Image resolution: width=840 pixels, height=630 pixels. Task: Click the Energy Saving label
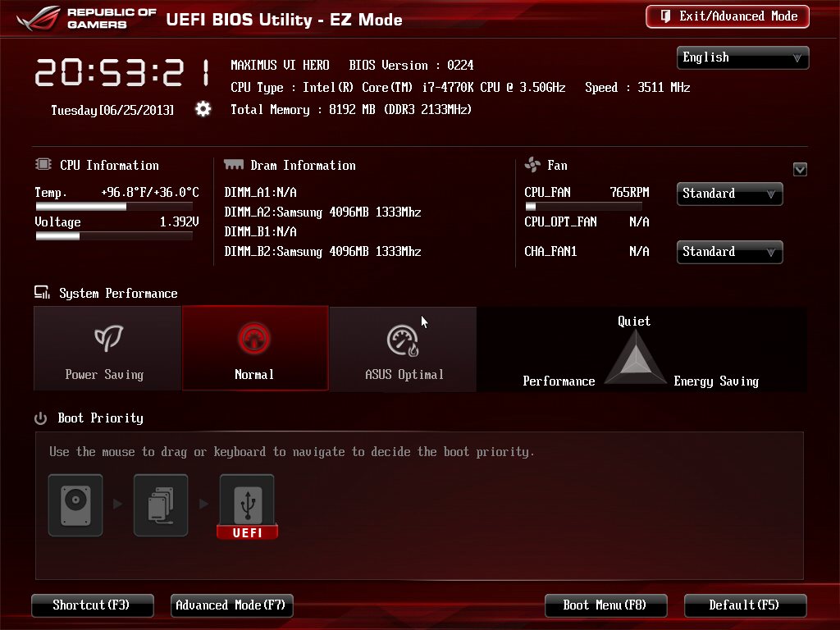[716, 381]
